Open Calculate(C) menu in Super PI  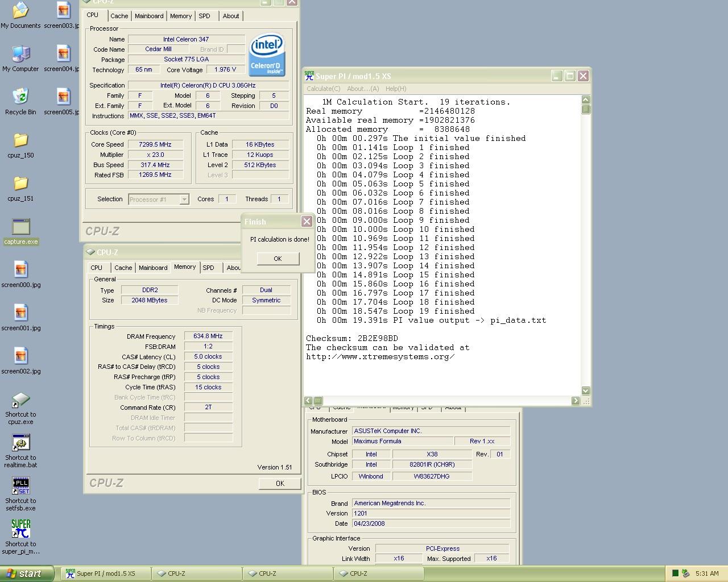point(324,89)
